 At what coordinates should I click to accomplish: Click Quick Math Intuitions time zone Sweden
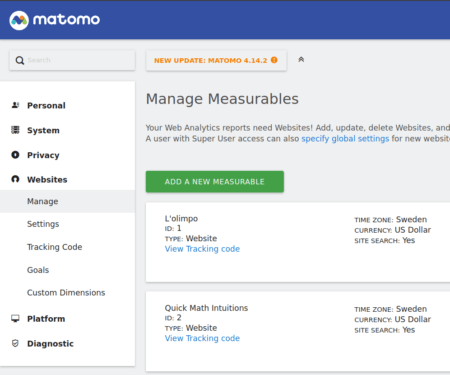(x=411, y=309)
